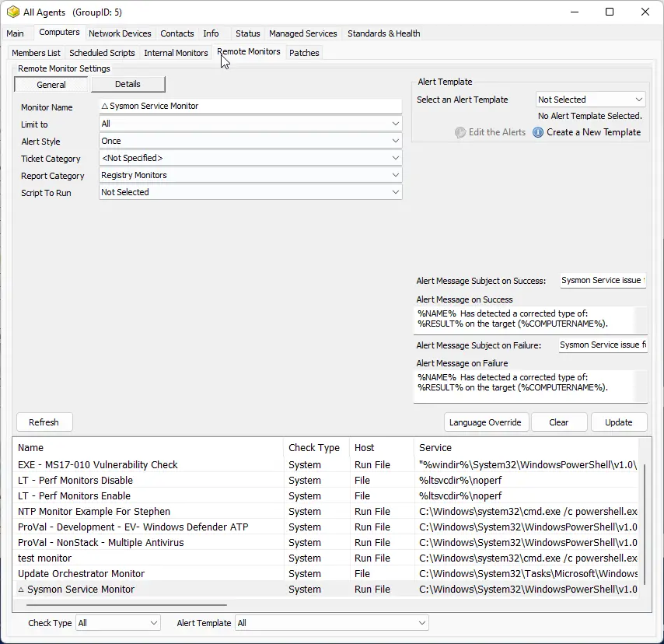This screenshot has height=644, width=664.
Task: Click Tasks\Microsoft service path of Update Orchestrator
Action: (x=528, y=574)
